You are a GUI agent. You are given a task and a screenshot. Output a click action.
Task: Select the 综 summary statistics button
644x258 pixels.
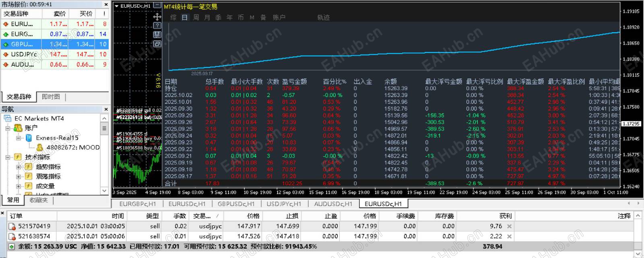pos(173,17)
